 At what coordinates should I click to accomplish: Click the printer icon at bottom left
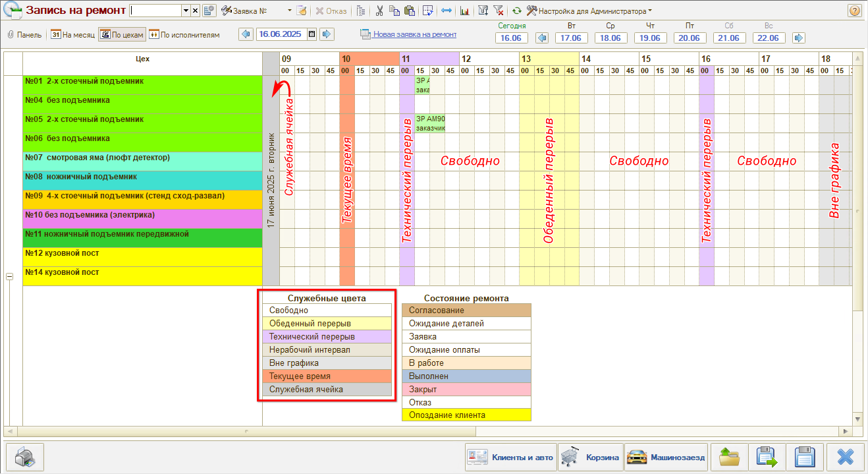(24, 457)
